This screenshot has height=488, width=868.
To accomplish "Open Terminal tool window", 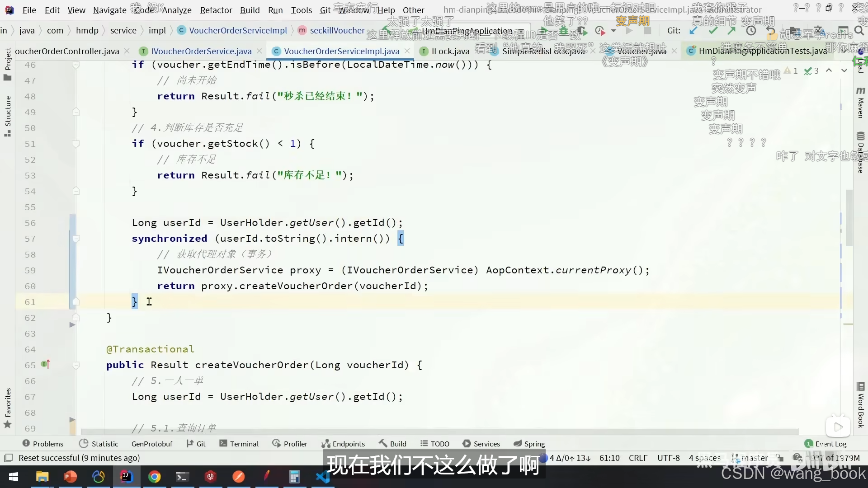I will [x=239, y=444].
